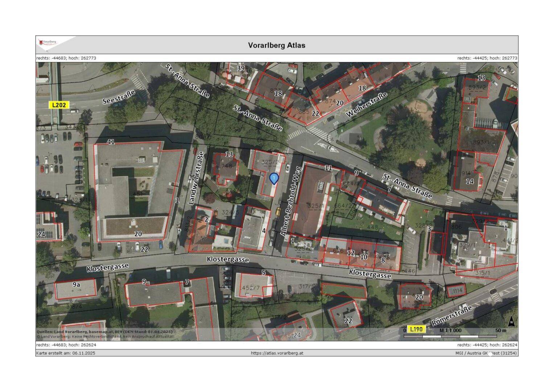Click house number 8 on Klostergasse
This screenshot has height=392, width=554.
tap(383, 260)
